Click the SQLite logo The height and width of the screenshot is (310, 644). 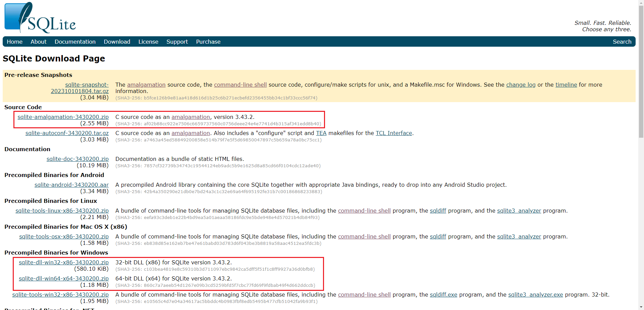(40, 17)
